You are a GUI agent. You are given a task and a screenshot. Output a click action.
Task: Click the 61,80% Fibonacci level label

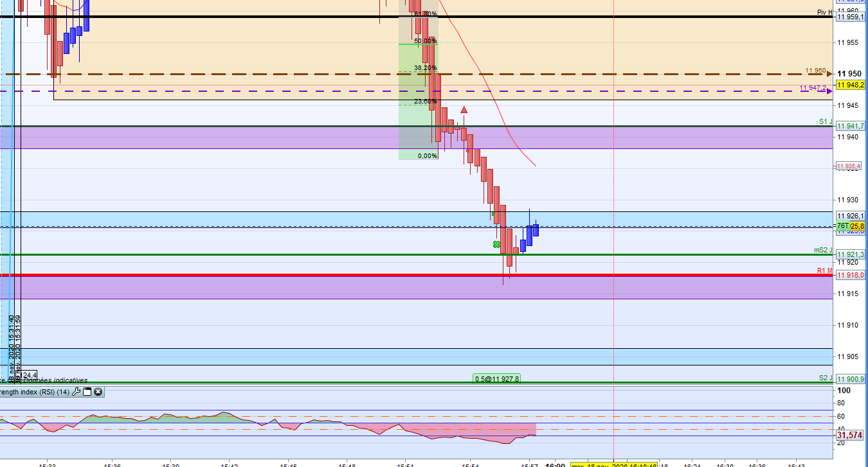426,13
